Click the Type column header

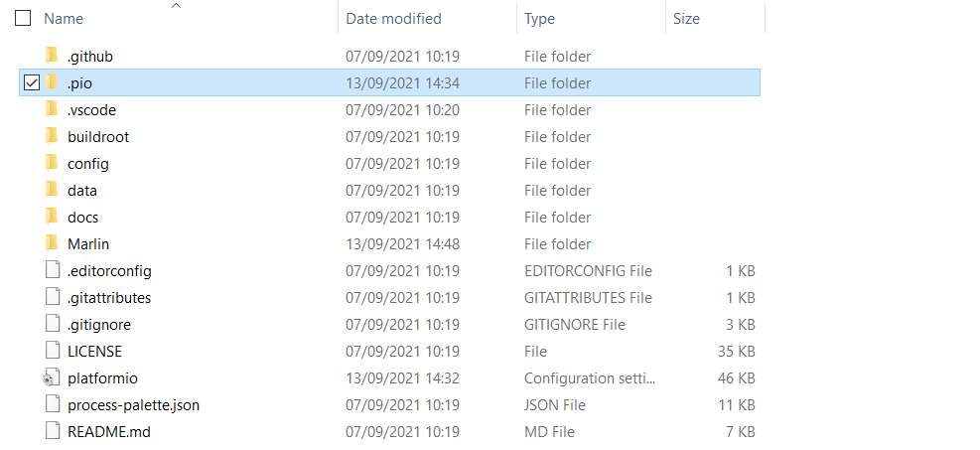[539, 19]
